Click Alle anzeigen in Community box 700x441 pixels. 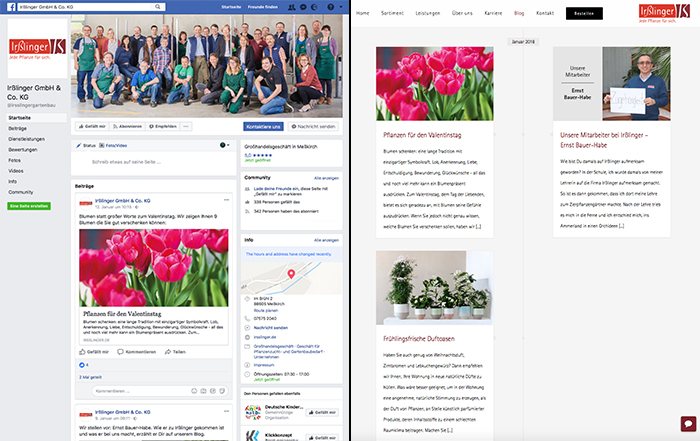point(326,178)
